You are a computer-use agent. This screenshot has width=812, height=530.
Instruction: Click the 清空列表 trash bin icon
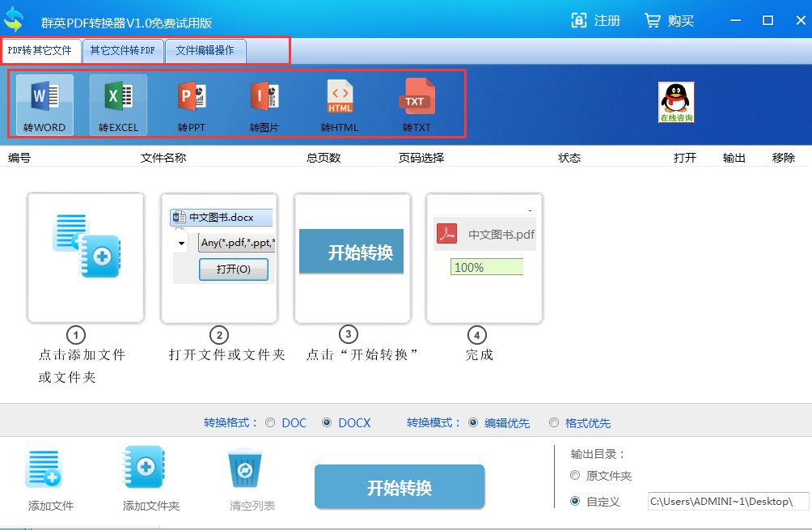245,468
